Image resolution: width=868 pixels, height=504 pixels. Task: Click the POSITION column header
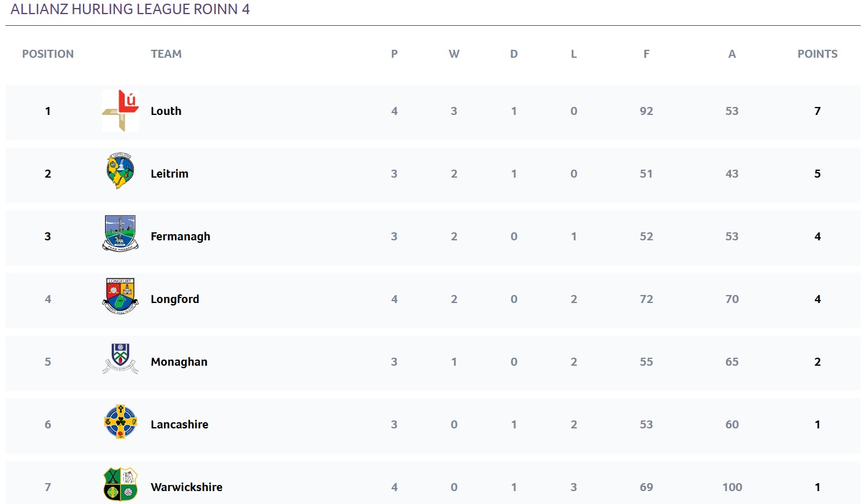click(48, 54)
